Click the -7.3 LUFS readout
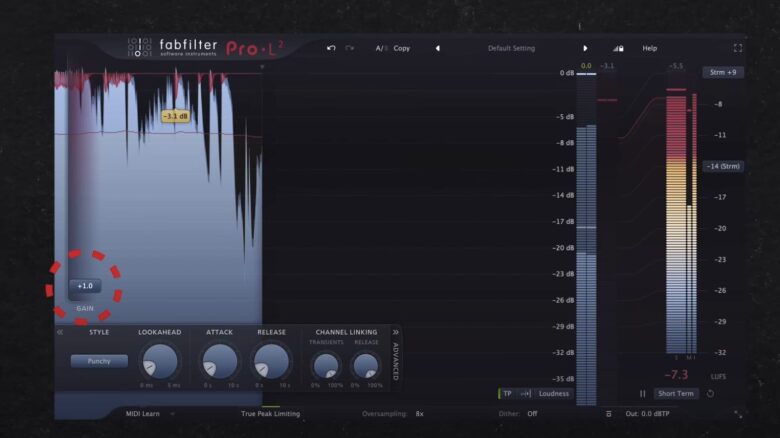The height and width of the screenshot is (438, 780). [x=677, y=375]
